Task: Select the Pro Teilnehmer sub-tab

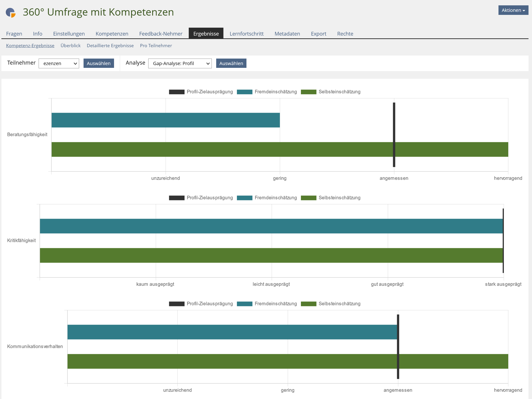Action: pyautogui.click(x=156, y=46)
